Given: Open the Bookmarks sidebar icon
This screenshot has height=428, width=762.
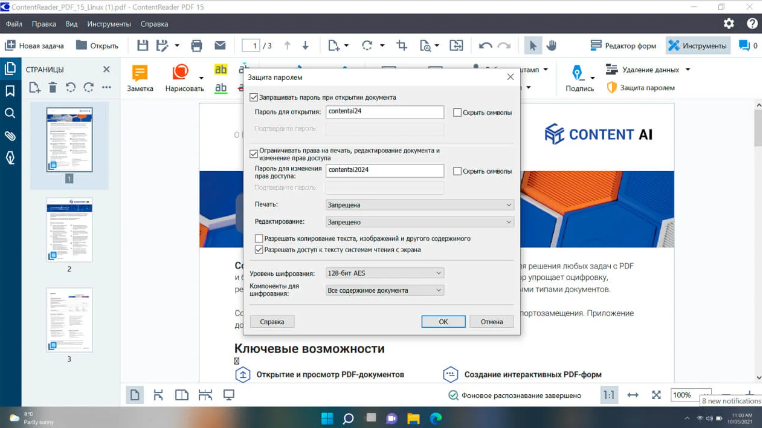Looking at the screenshot, I should click(x=10, y=91).
